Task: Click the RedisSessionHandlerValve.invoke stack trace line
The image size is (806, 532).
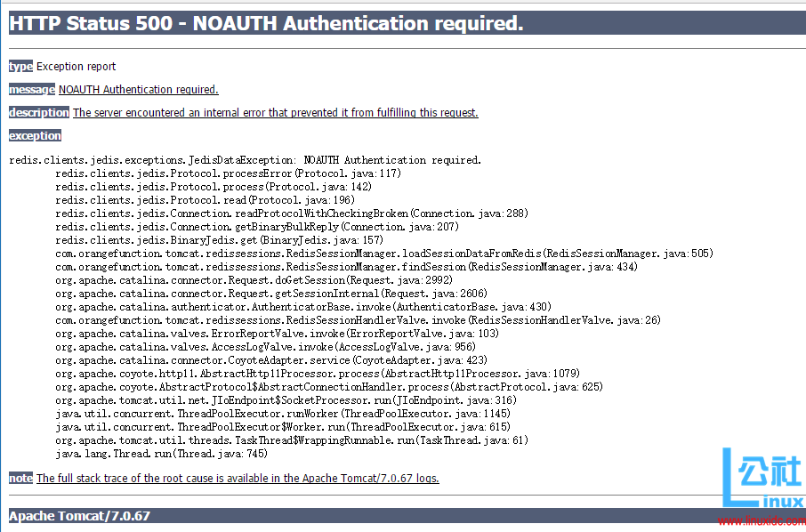Action: click(358, 320)
